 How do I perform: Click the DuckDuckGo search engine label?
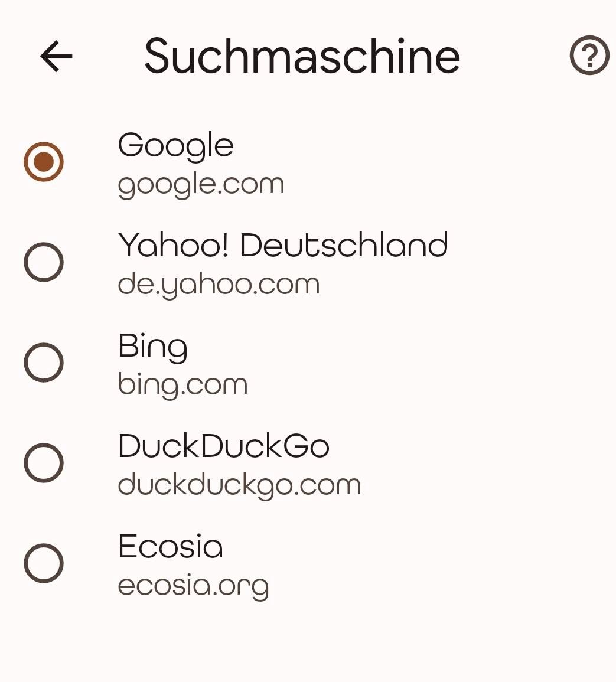click(x=224, y=446)
